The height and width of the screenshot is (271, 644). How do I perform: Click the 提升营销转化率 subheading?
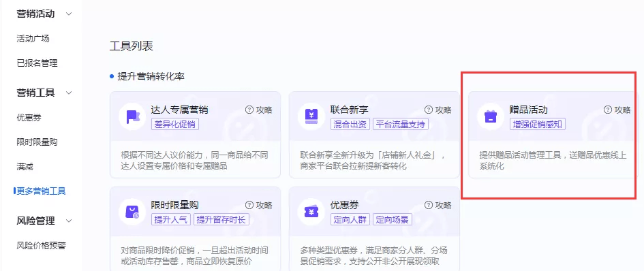tap(151, 76)
